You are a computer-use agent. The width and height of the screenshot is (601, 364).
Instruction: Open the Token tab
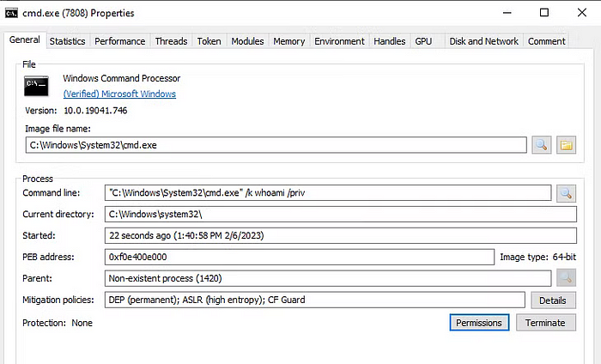pos(209,41)
